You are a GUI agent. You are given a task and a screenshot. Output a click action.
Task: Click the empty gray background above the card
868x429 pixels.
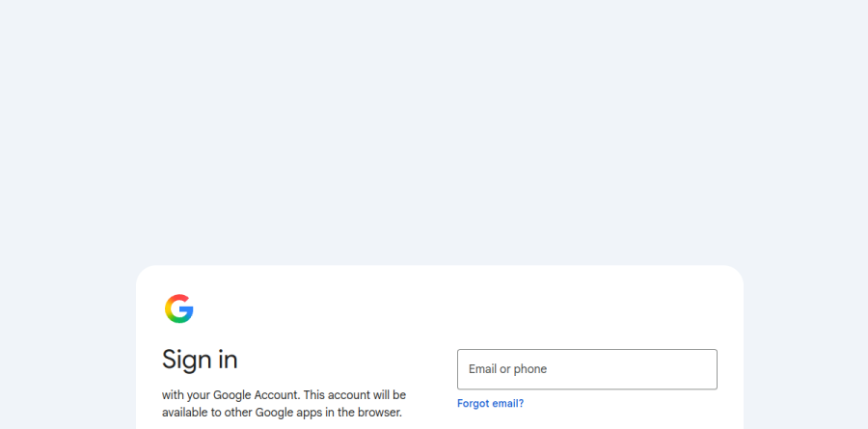click(434, 133)
